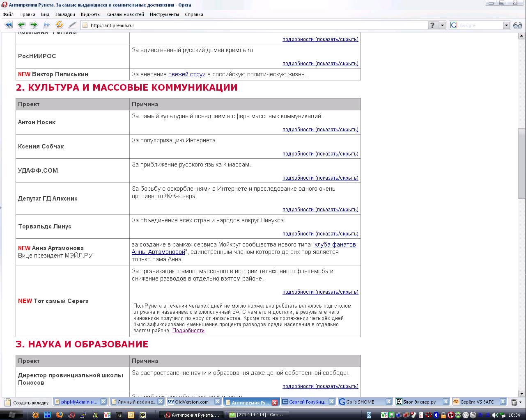
Task: Toggle details for Директор провинциальной школы row
Action: click(320, 386)
